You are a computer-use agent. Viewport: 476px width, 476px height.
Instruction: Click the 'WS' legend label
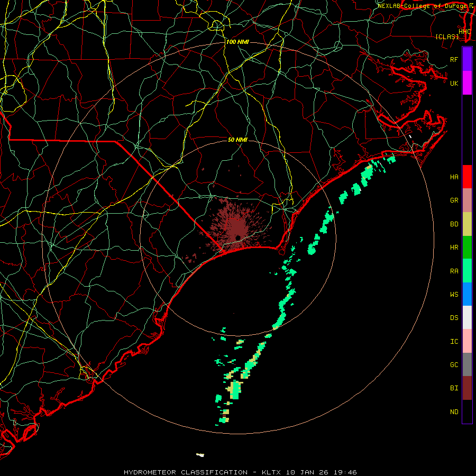click(x=454, y=295)
